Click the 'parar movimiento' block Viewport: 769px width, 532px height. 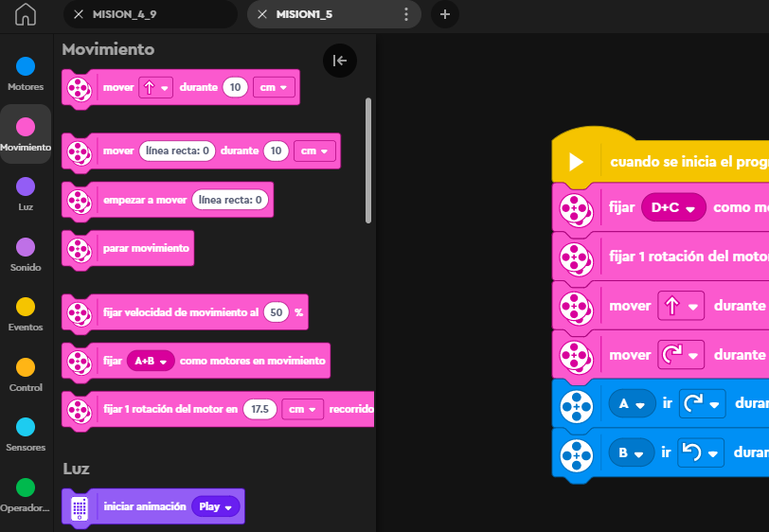(x=145, y=249)
